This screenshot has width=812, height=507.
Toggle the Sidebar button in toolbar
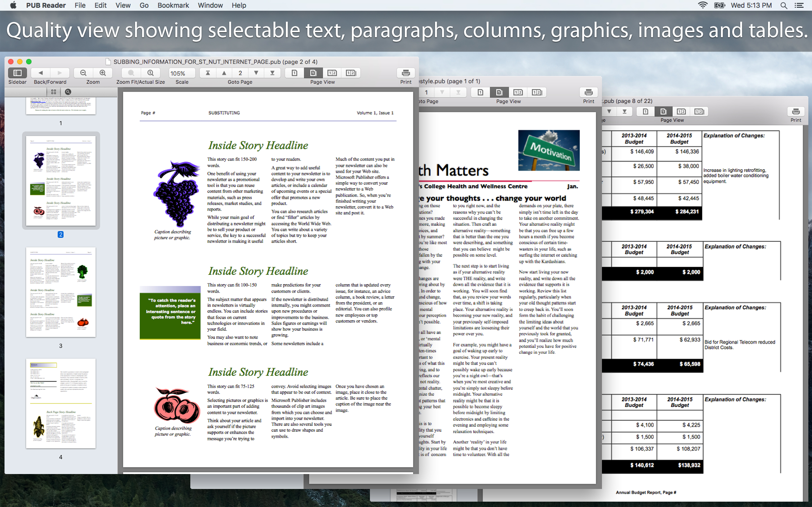(x=17, y=73)
